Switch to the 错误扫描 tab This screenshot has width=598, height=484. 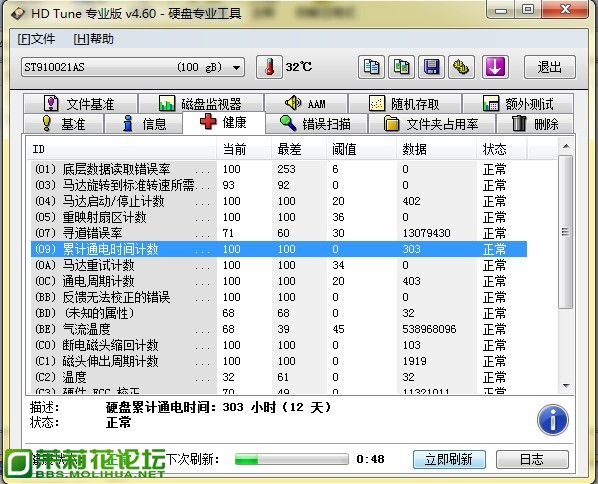coord(316,124)
